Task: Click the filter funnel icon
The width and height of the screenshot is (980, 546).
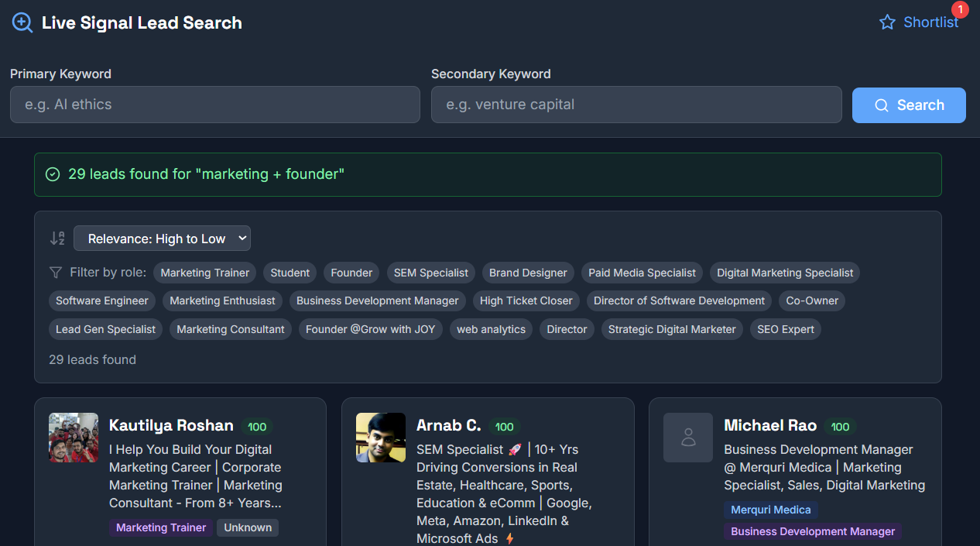Action: (56, 273)
